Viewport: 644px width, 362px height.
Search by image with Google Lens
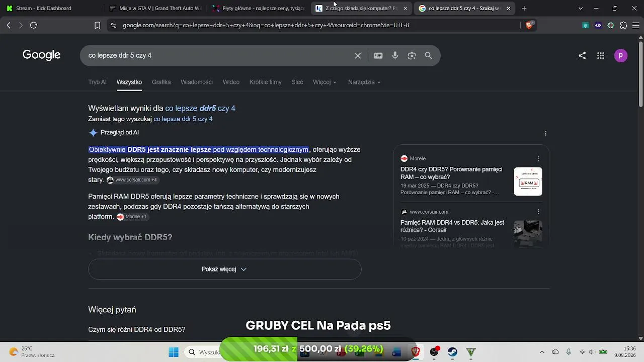(412, 56)
